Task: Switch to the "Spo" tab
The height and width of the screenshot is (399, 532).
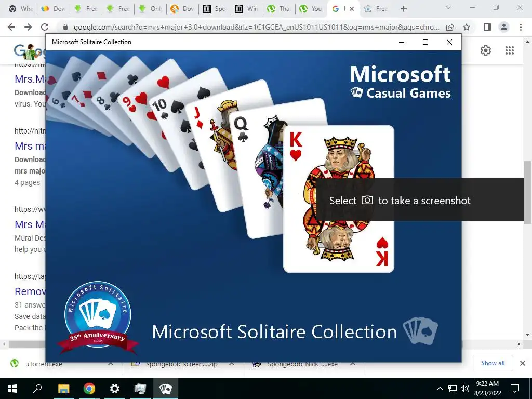Action: pyautogui.click(x=215, y=9)
